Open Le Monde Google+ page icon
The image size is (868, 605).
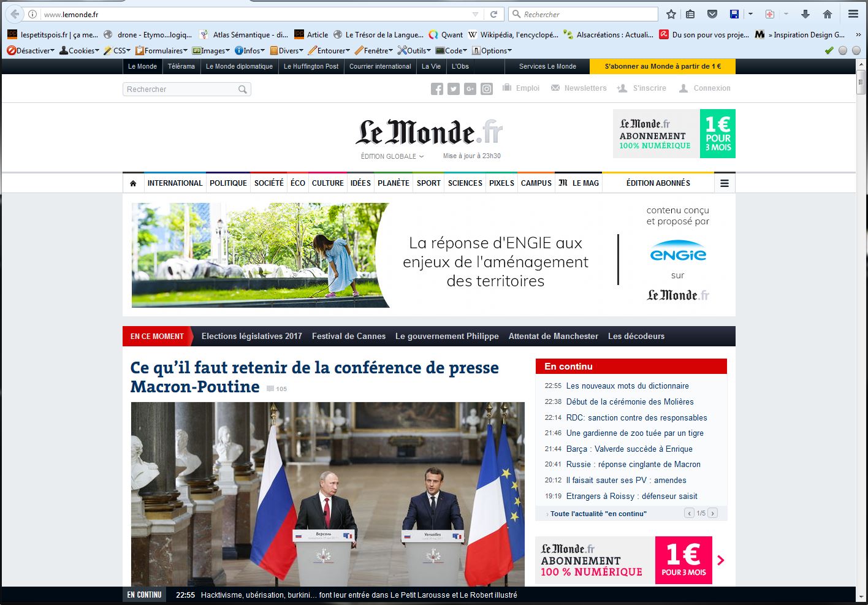point(470,89)
